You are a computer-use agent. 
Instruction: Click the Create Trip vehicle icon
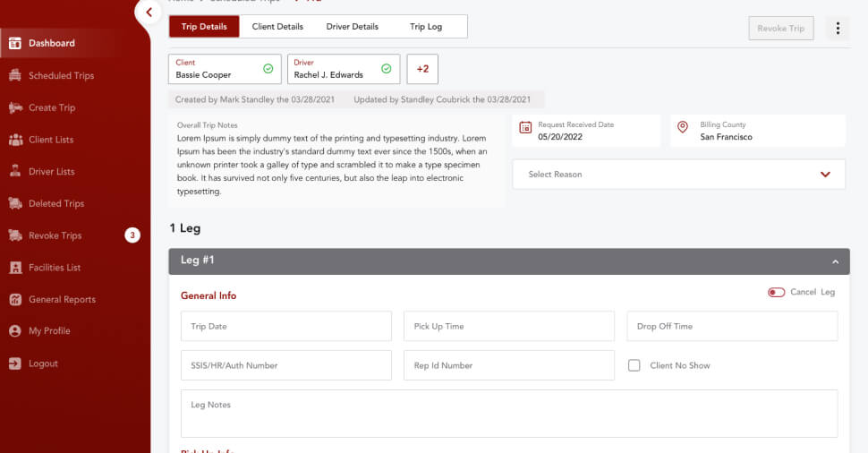pyautogui.click(x=15, y=107)
